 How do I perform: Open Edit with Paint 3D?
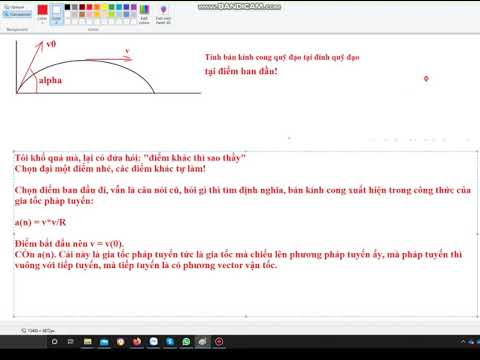tap(163, 14)
